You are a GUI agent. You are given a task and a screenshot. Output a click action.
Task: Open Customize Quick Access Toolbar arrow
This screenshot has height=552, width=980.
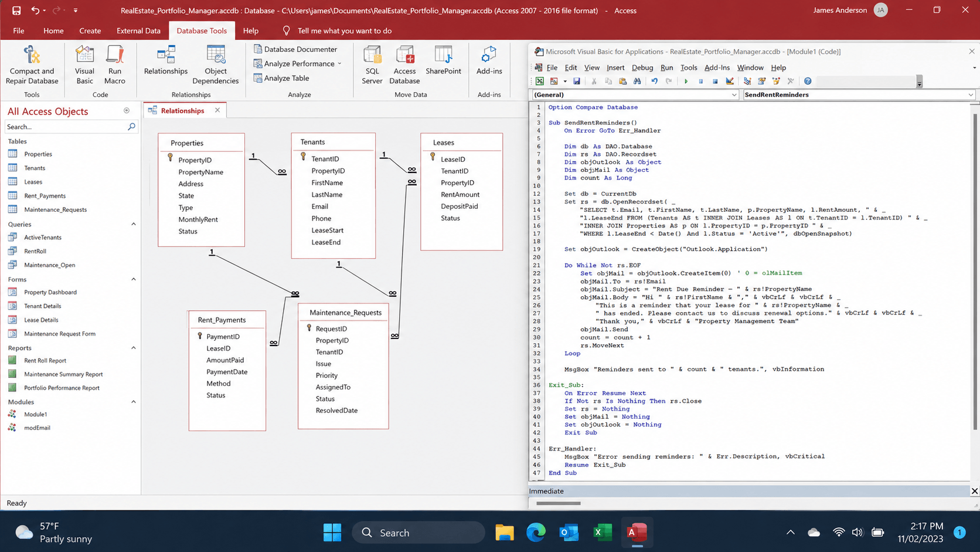[76, 11]
